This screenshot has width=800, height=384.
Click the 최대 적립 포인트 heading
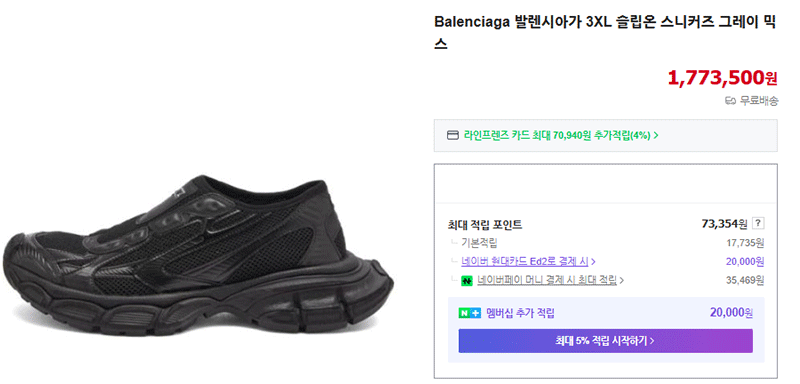[x=485, y=224]
